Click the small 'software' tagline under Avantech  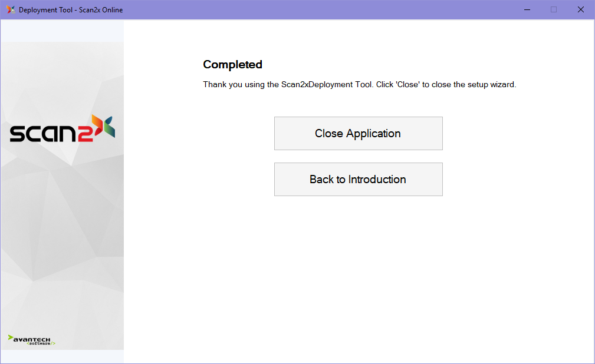click(x=40, y=343)
